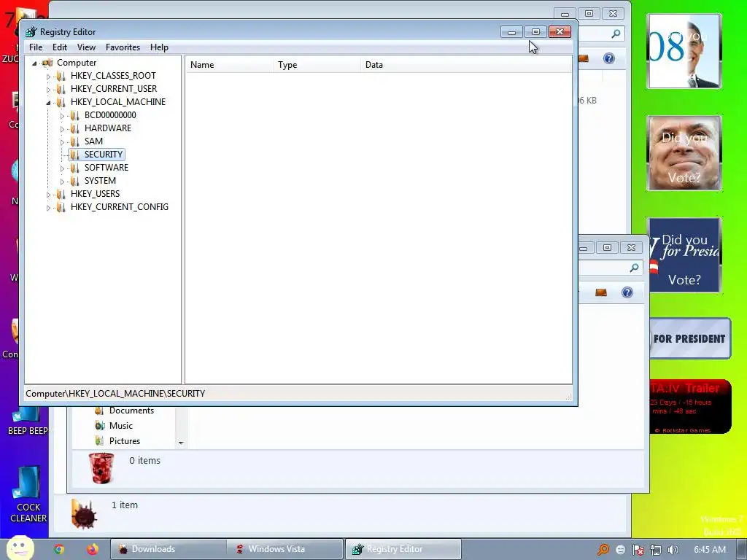Click the BCD00000000 folder icon
Screen dimensions: 747x560
click(x=74, y=115)
